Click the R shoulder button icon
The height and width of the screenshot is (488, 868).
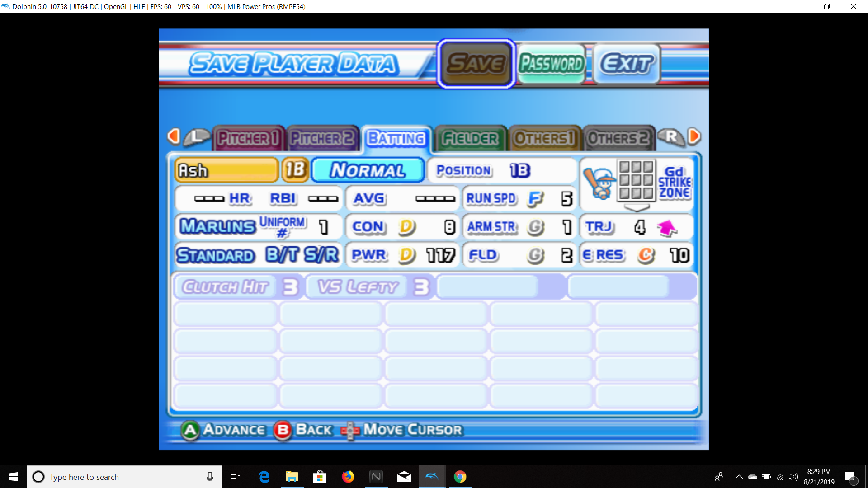[x=671, y=136]
